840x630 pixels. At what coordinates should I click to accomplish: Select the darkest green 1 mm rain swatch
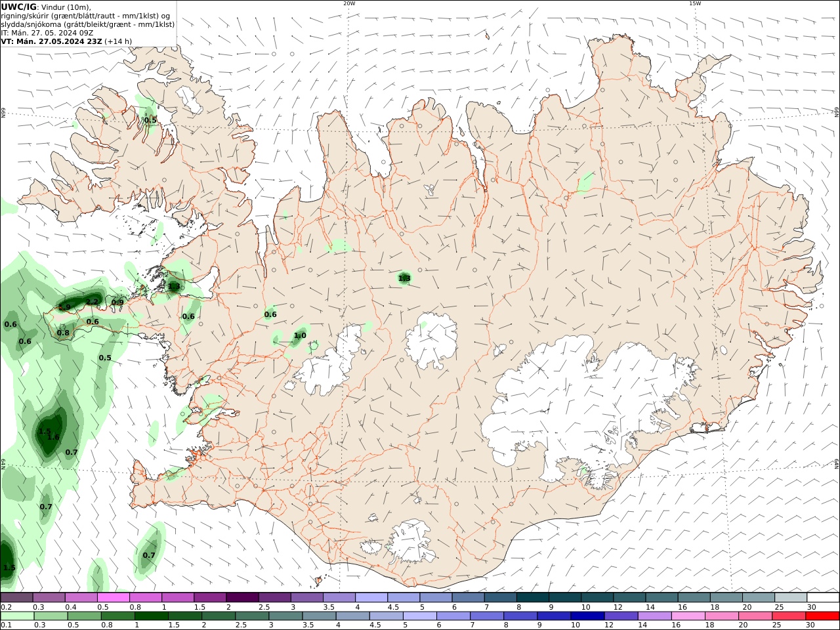pyautogui.click(x=151, y=616)
